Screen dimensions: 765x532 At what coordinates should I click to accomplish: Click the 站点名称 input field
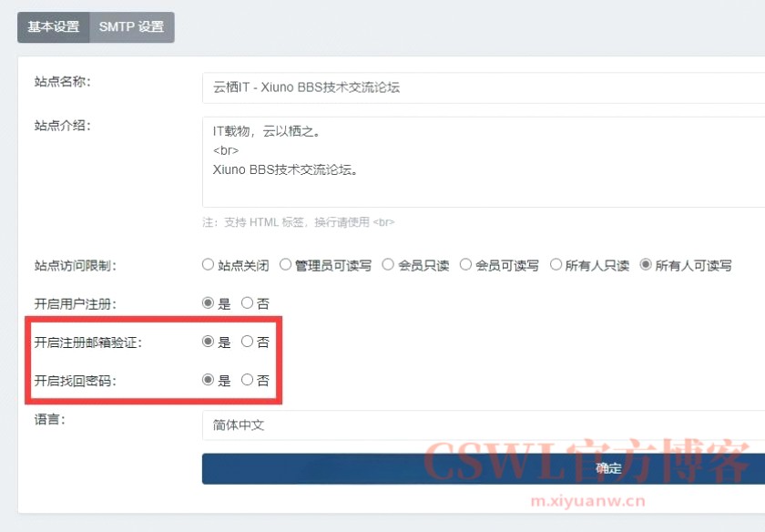(x=483, y=87)
